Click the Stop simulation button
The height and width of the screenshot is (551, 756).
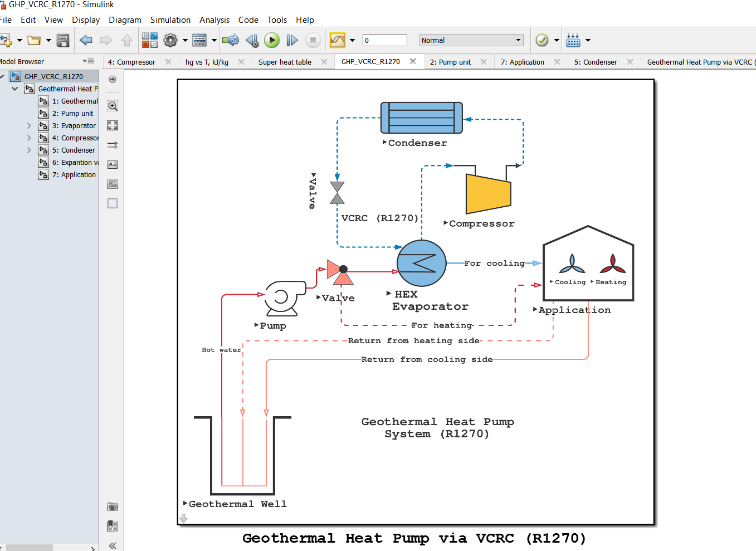point(313,40)
